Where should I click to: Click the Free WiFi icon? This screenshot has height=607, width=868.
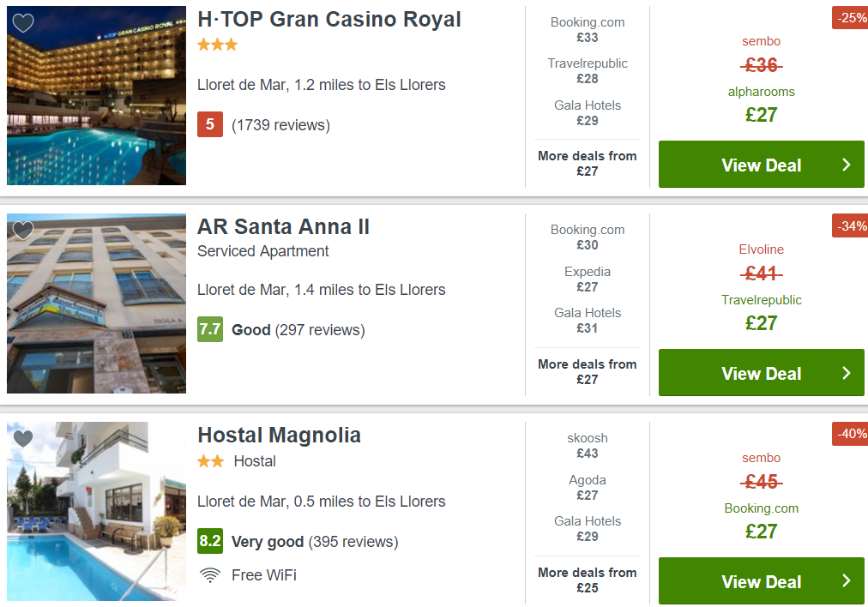coord(210,575)
